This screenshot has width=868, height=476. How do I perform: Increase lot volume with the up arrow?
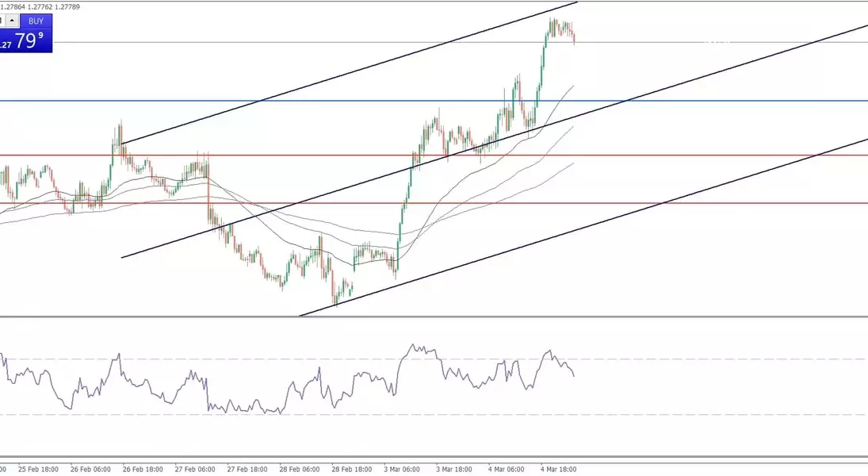pyautogui.click(x=13, y=19)
